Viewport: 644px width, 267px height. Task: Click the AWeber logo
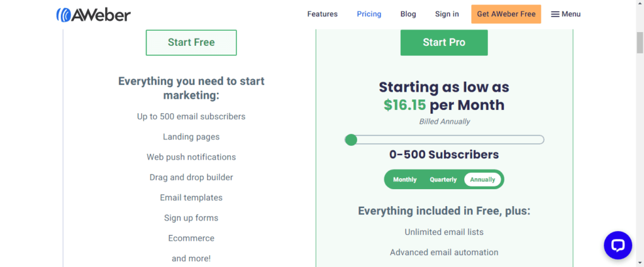94,15
